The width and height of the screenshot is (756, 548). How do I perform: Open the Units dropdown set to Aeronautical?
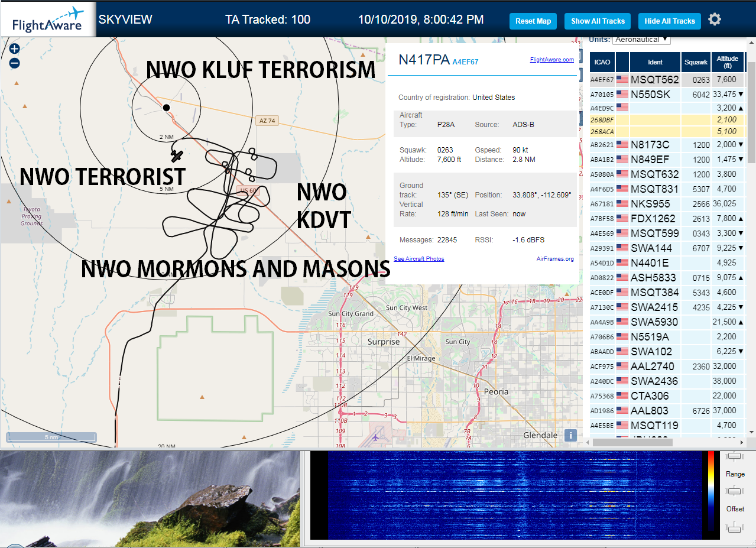pyautogui.click(x=641, y=39)
